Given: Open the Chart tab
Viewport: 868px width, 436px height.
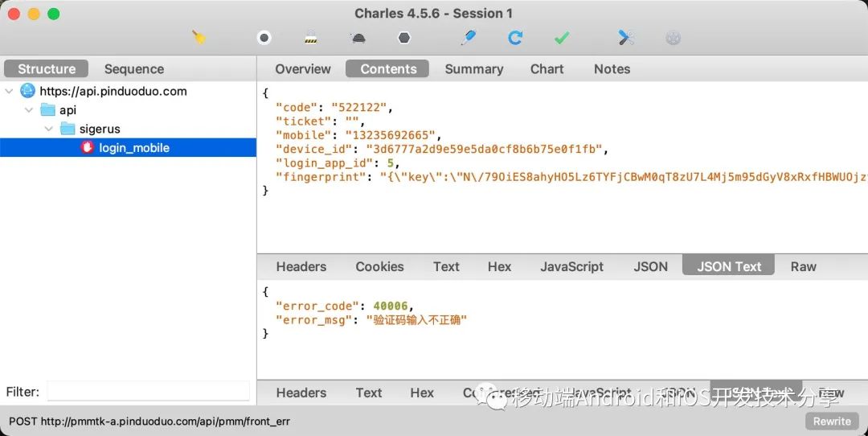Looking at the screenshot, I should coord(547,68).
